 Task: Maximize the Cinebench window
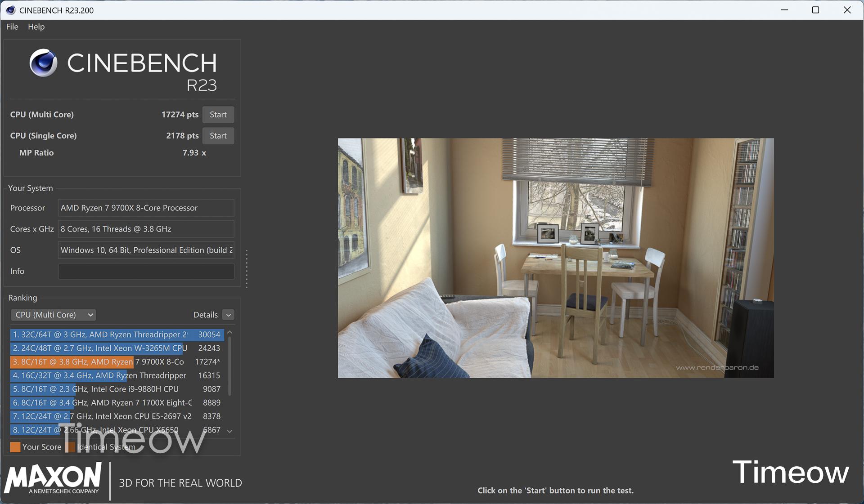tap(815, 10)
